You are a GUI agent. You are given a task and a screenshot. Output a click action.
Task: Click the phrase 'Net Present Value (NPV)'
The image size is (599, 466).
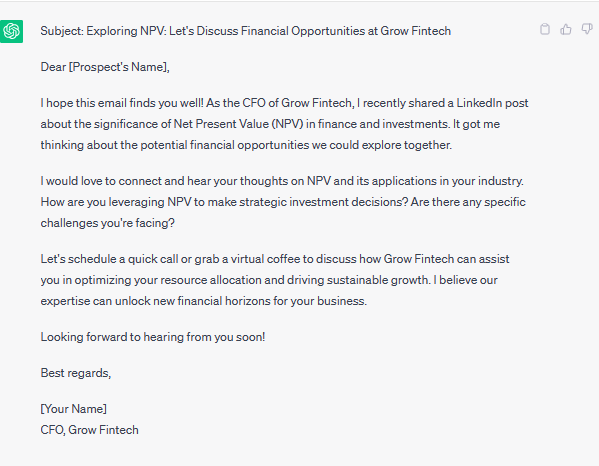(238, 124)
